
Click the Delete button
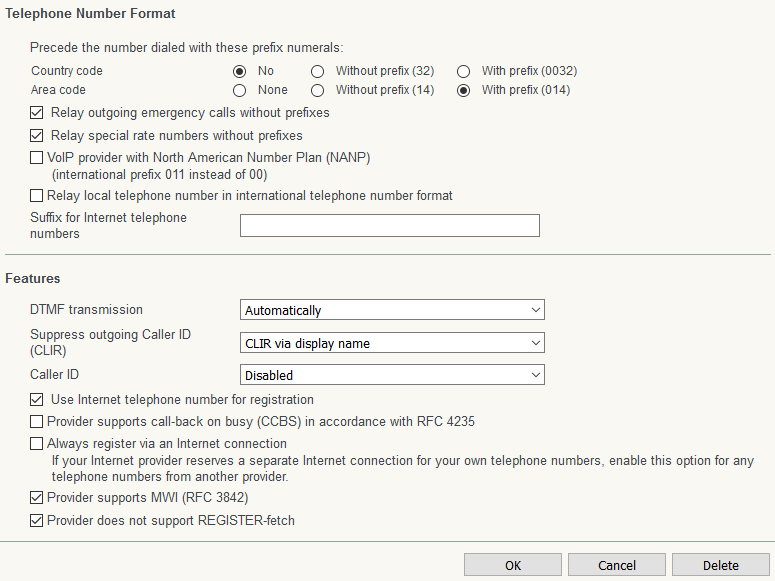click(x=720, y=565)
